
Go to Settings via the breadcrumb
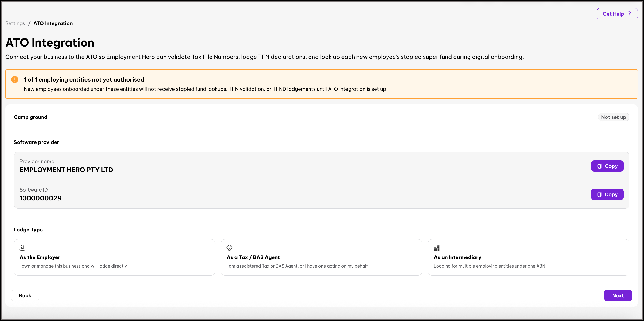pos(15,23)
